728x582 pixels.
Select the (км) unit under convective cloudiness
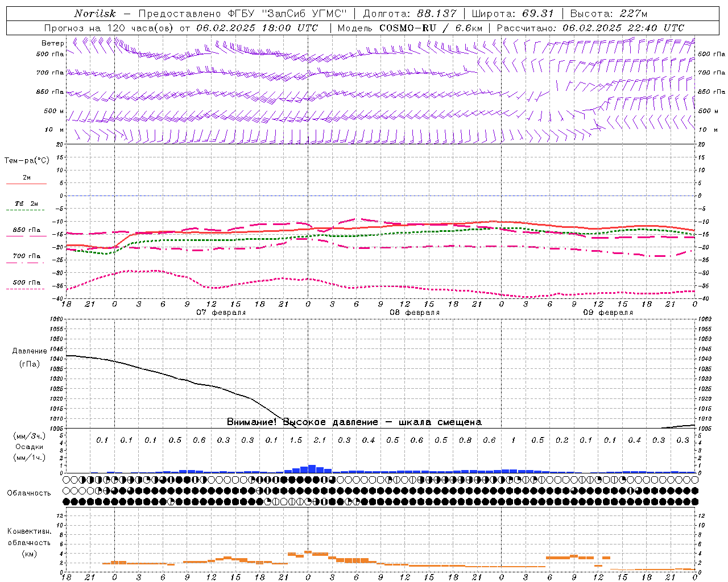tap(29, 554)
